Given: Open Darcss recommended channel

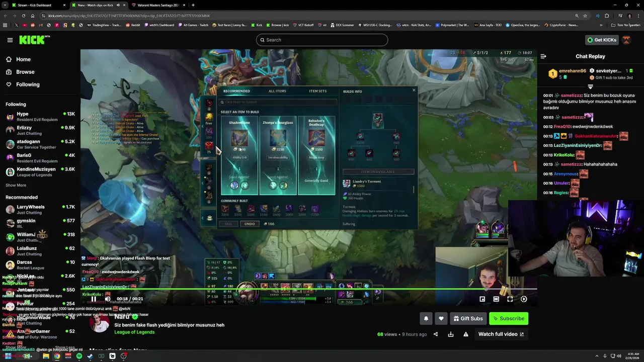Looking at the screenshot, I should [40, 265].
